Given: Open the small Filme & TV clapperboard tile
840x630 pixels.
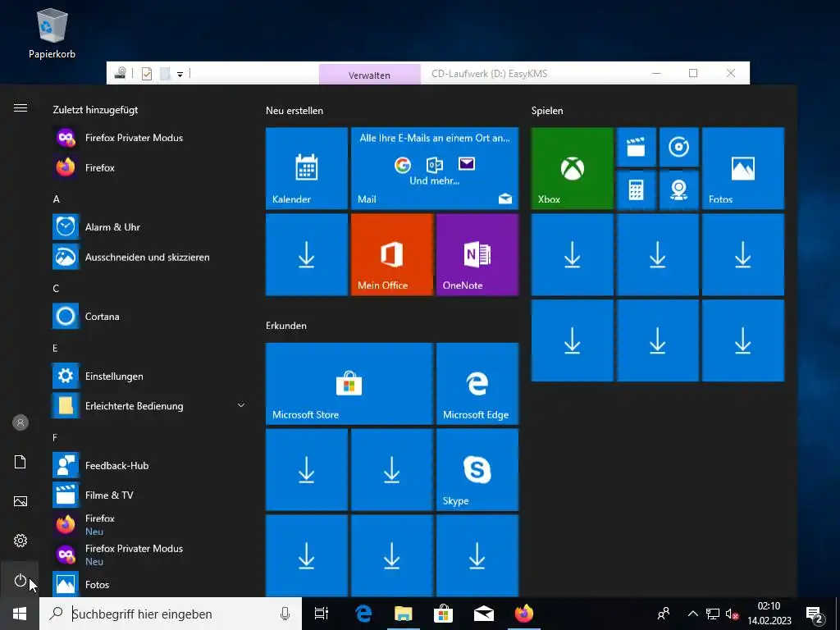Looking at the screenshot, I should tap(636, 147).
